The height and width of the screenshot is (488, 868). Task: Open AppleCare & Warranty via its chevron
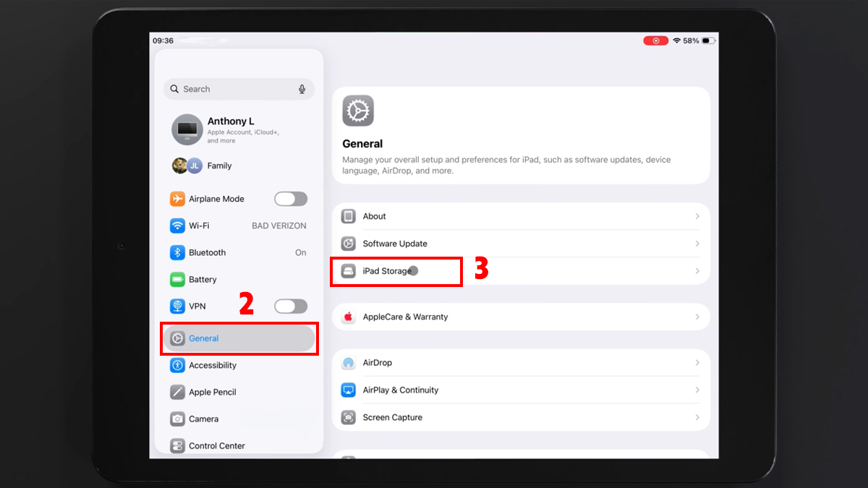(x=697, y=317)
